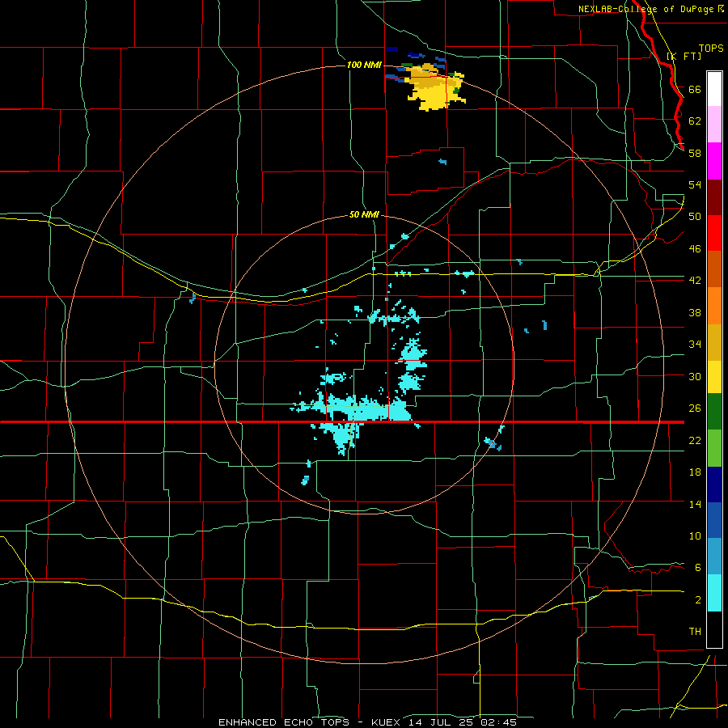Click the 'TH' threshold label
The width and height of the screenshot is (728, 728).
click(x=695, y=632)
